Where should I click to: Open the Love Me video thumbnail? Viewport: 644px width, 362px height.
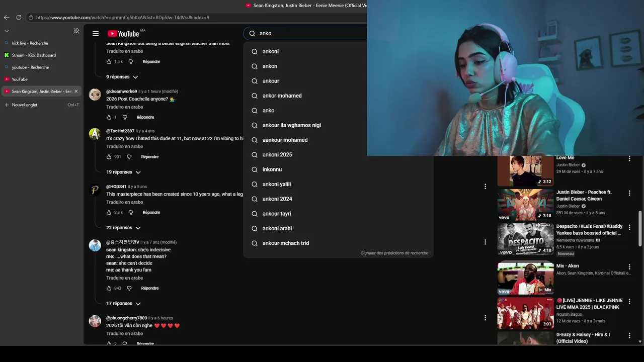525,171
